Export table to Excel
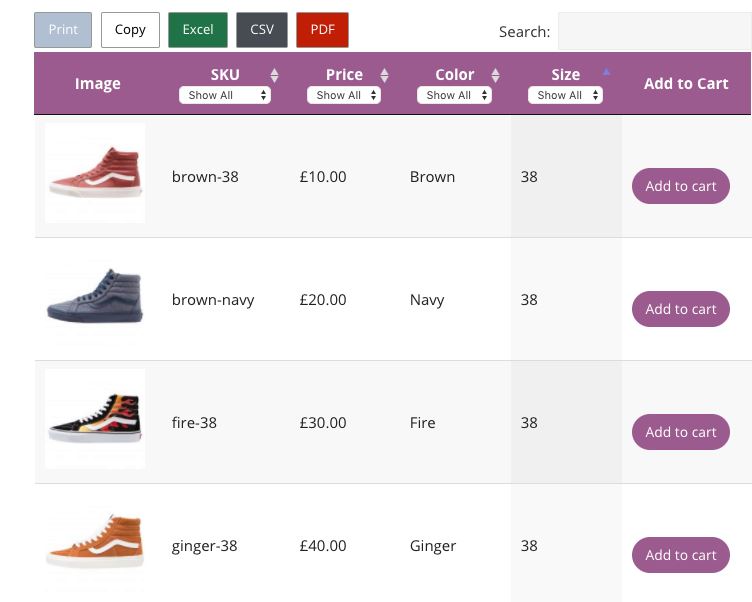 [x=198, y=30]
